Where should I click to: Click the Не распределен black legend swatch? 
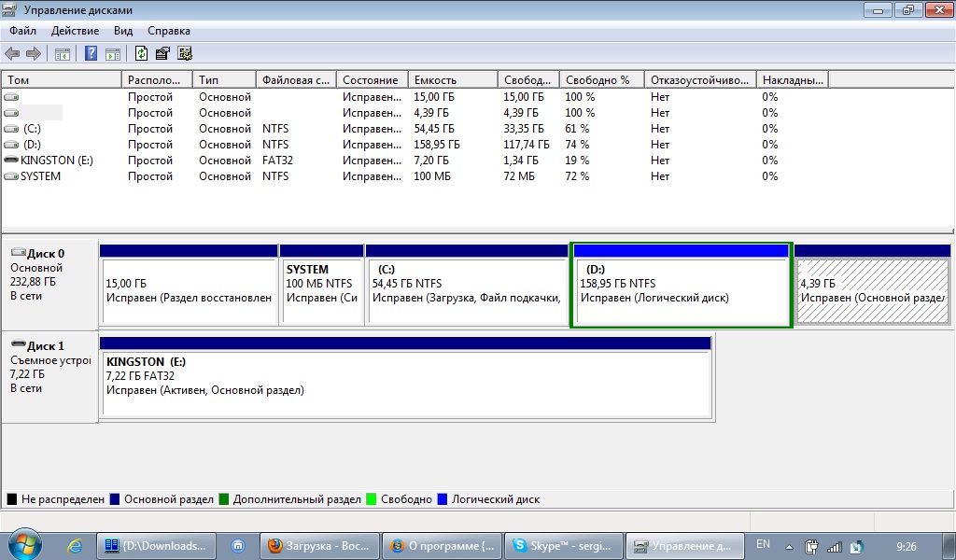pos(11,499)
